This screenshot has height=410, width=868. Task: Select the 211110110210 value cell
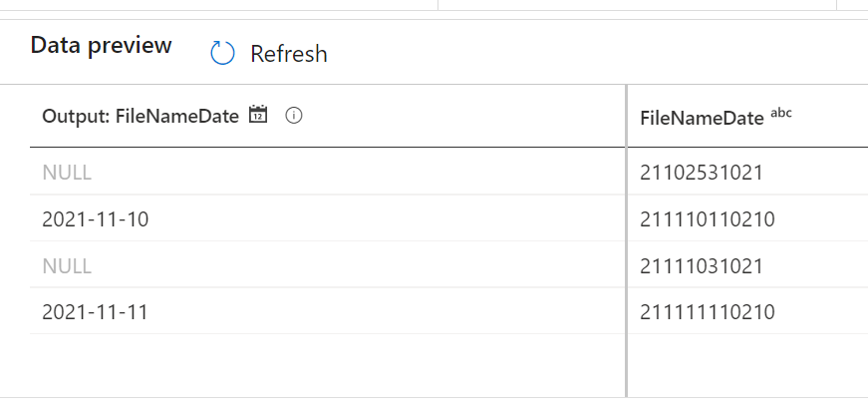tap(747, 219)
